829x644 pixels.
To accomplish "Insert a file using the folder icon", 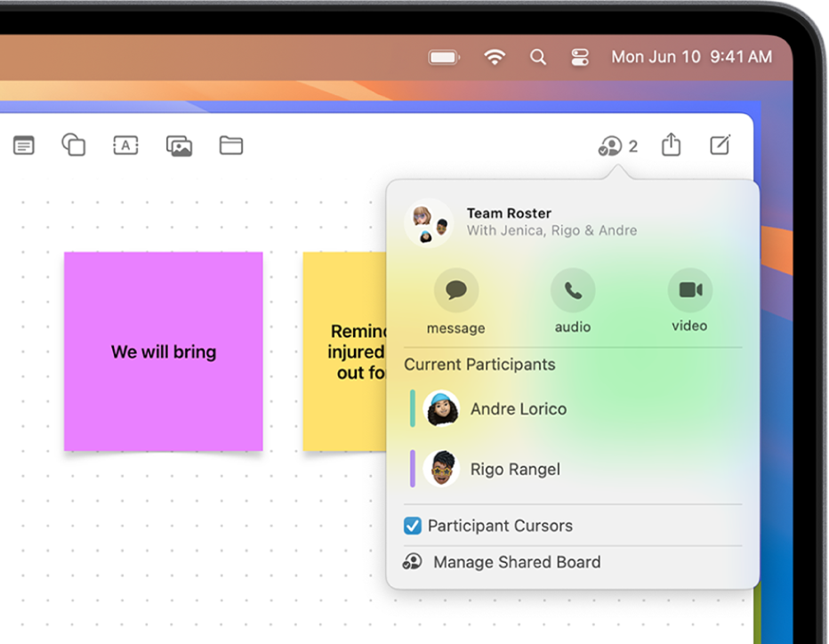I will (x=231, y=145).
